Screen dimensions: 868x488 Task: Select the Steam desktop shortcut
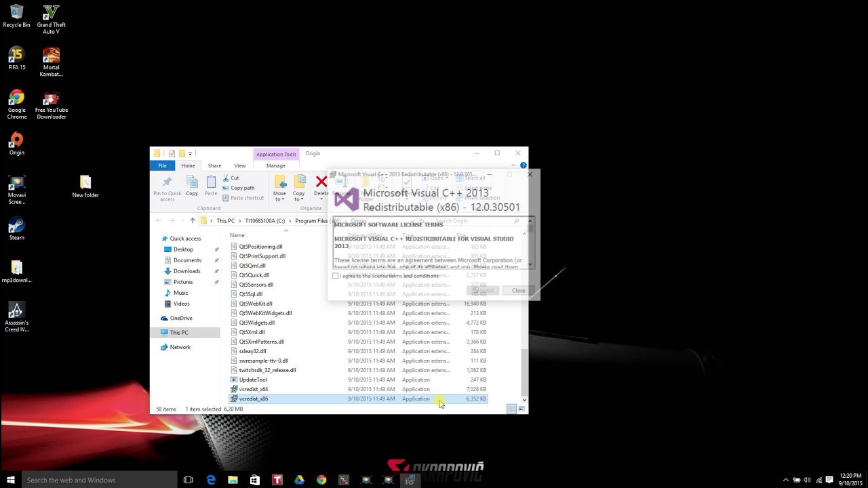16,229
